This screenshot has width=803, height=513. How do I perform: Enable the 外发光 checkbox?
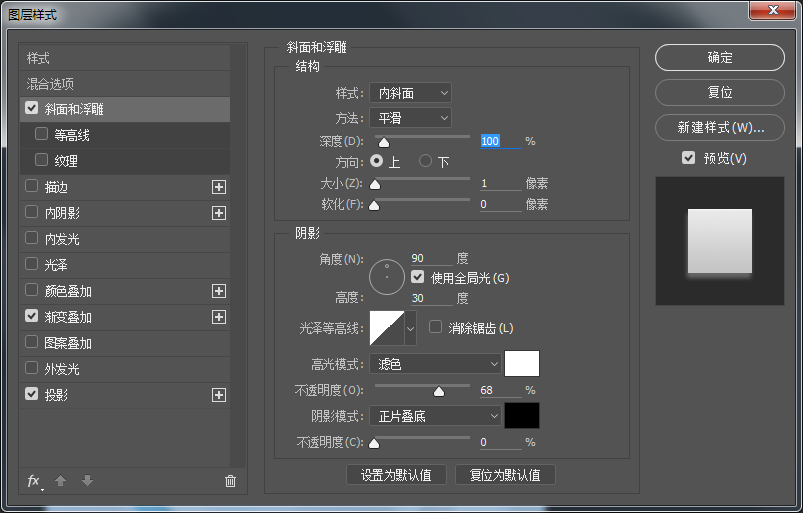32,368
